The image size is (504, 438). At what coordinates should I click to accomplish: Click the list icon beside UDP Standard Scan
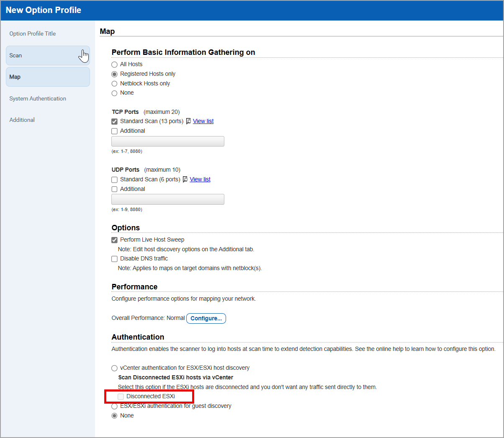(x=185, y=179)
